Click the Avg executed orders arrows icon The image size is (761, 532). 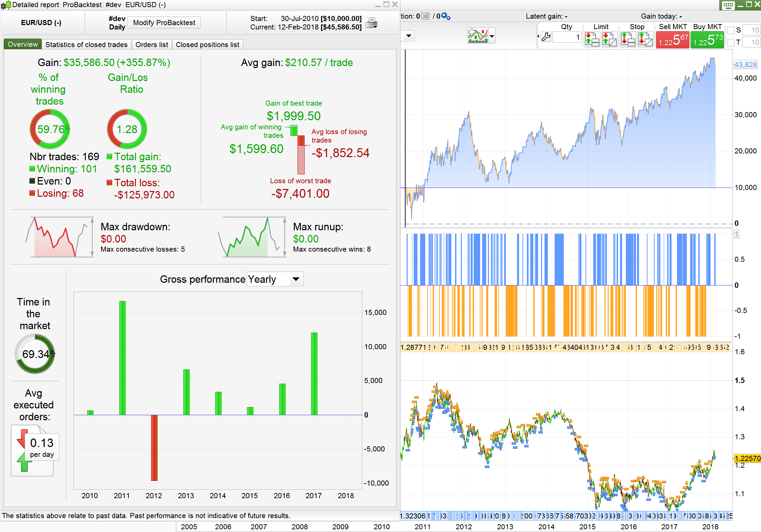click(x=35, y=451)
